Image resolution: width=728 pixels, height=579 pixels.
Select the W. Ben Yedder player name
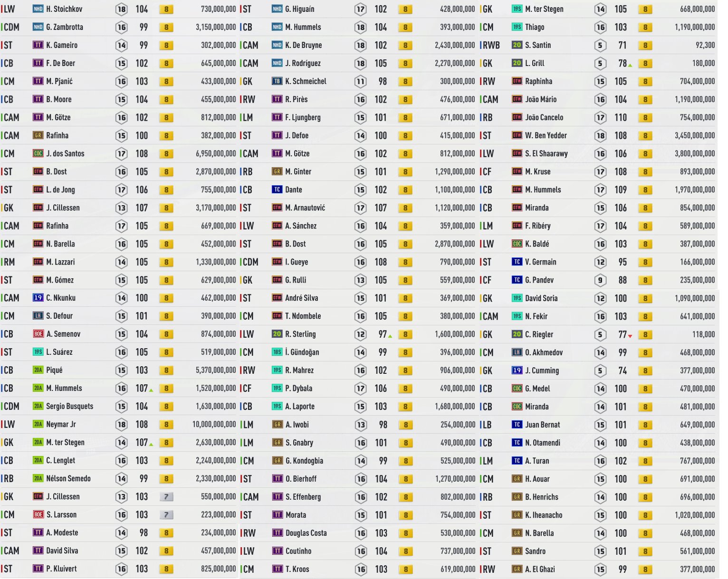coord(546,135)
